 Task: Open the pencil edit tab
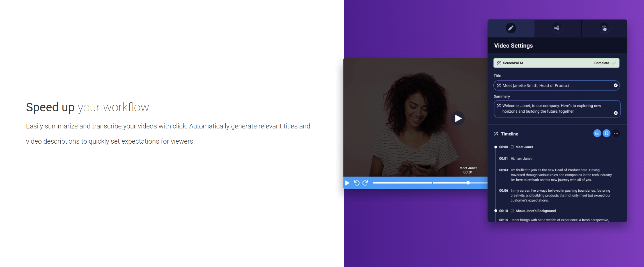(x=511, y=28)
